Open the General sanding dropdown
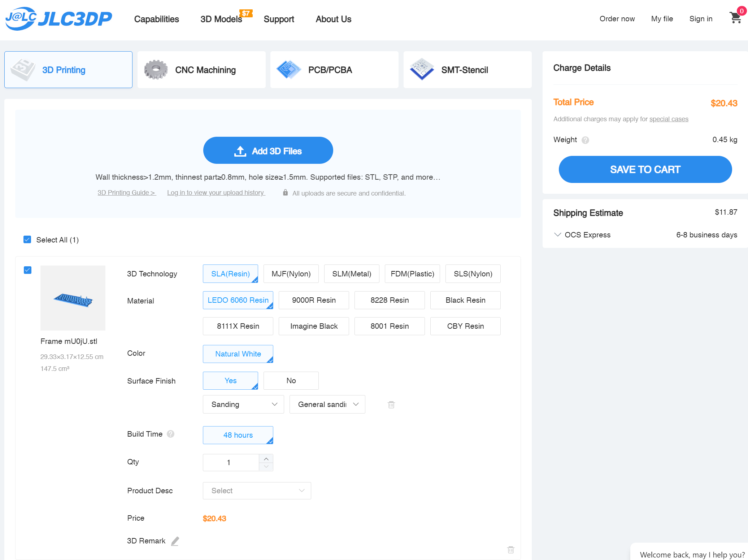 click(327, 404)
